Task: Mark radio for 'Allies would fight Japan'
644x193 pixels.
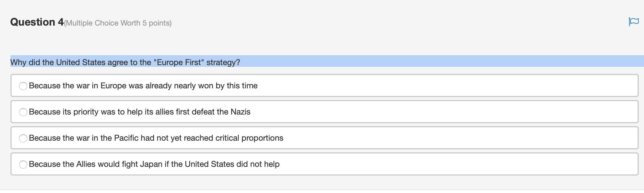Action: pyautogui.click(x=23, y=165)
